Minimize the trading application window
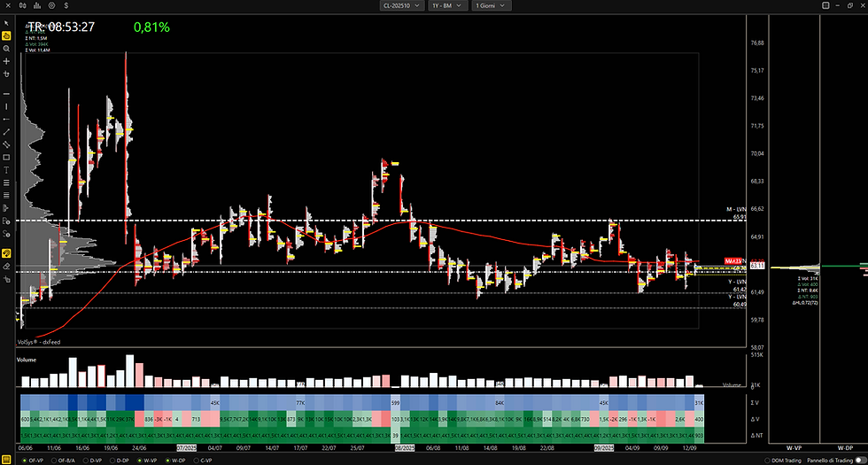The width and height of the screenshot is (868, 465). point(838,5)
